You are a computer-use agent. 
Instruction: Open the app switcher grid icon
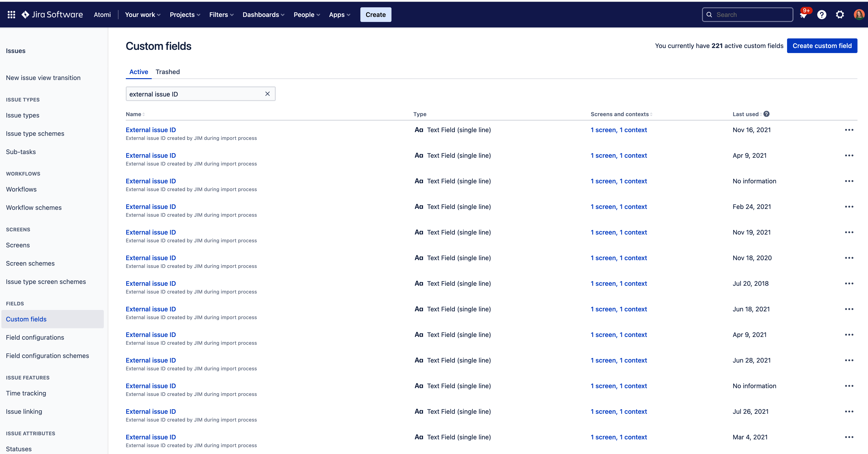(11, 14)
